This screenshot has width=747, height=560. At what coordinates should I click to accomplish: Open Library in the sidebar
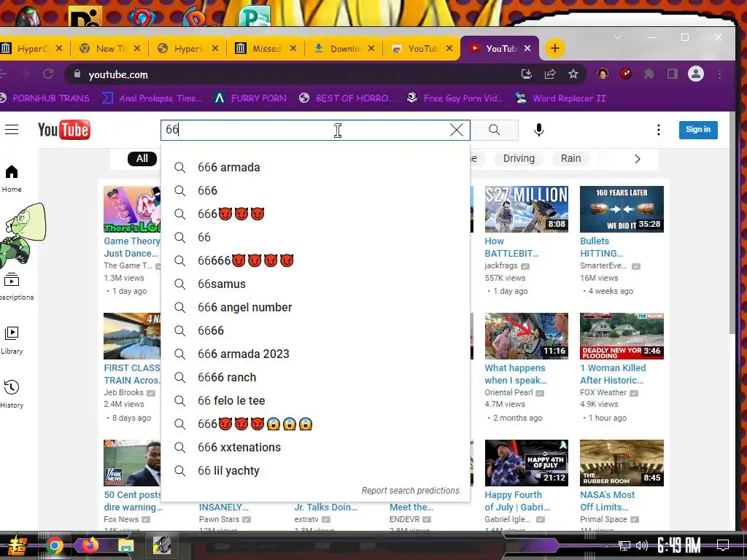[x=12, y=340]
